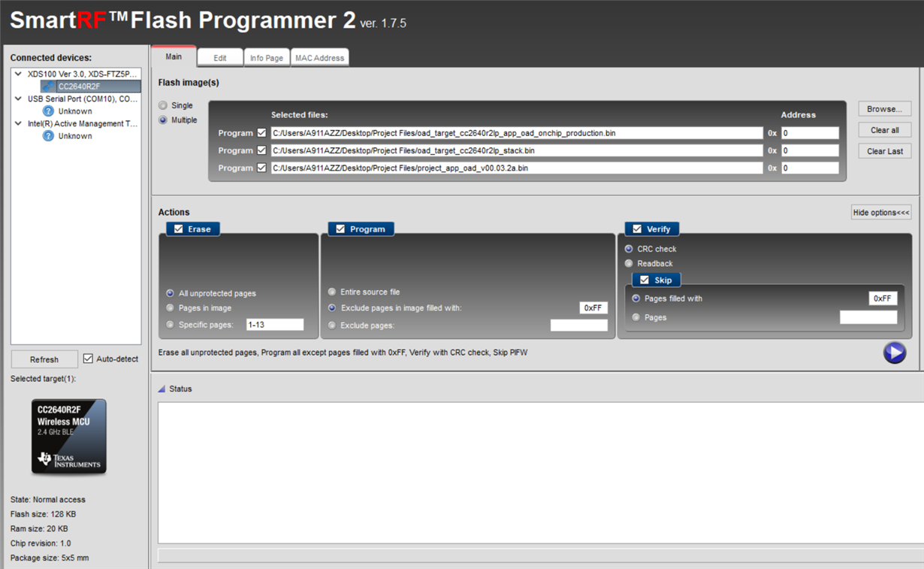Edit the file path of project_app_oad_v00.03.2a.bin

516,168
